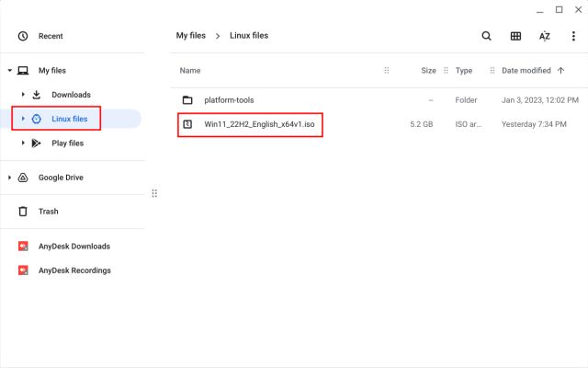Click the AnyDesk Downloads icon
588x368 pixels.
[23, 247]
